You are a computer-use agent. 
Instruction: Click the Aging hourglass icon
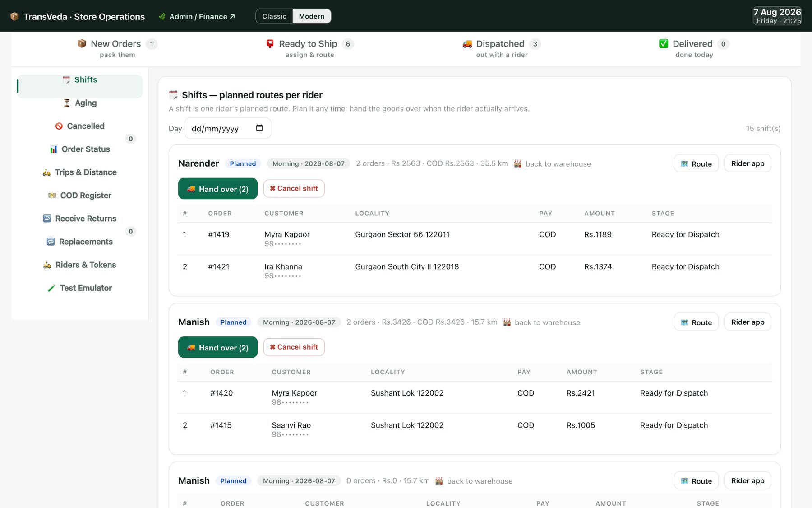(67, 103)
